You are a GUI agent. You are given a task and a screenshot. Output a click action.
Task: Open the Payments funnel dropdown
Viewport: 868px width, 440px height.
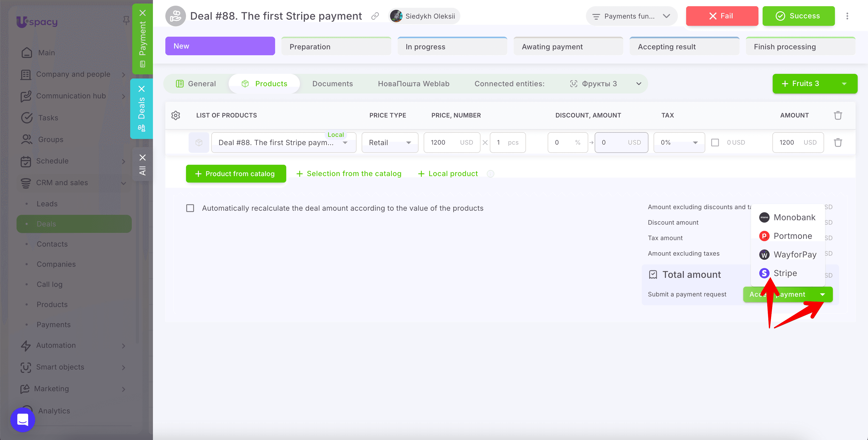632,16
